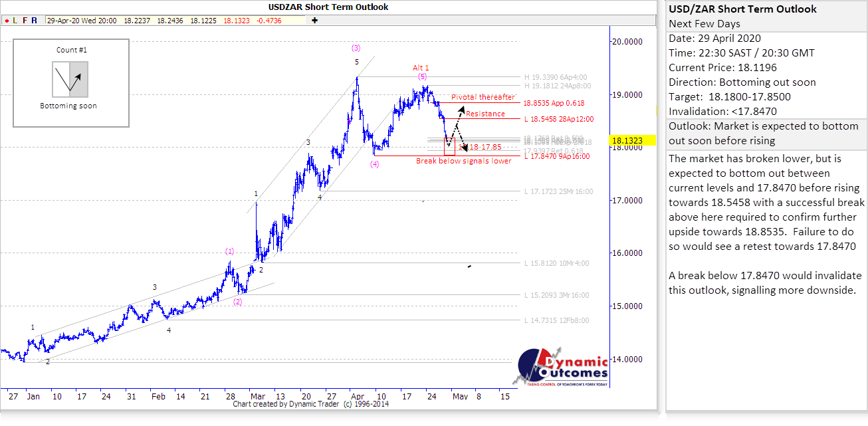Click the 14.0000 price axis label
868x426 pixels.
pos(627,360)
